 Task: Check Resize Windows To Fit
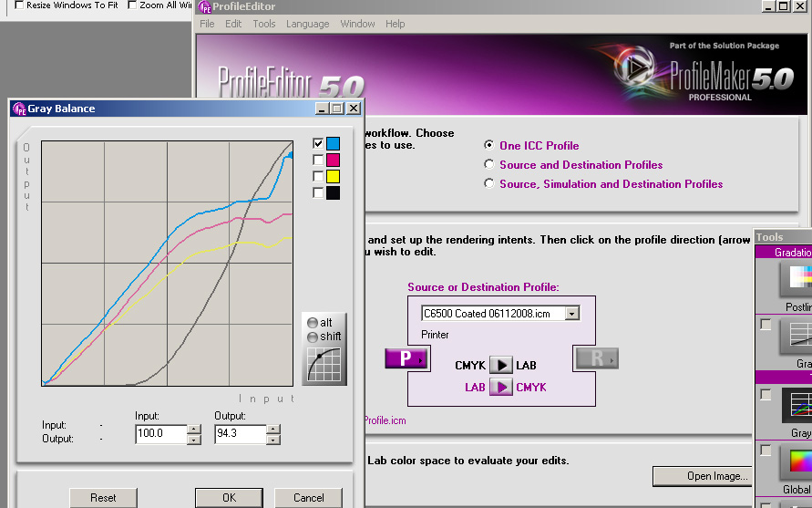[x=19, y=5]
